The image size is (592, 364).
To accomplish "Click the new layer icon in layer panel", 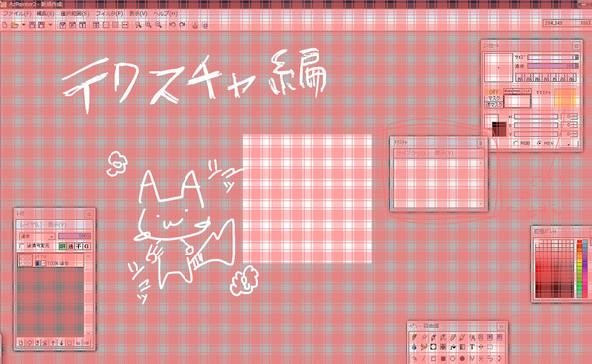I will pos(21,343).
